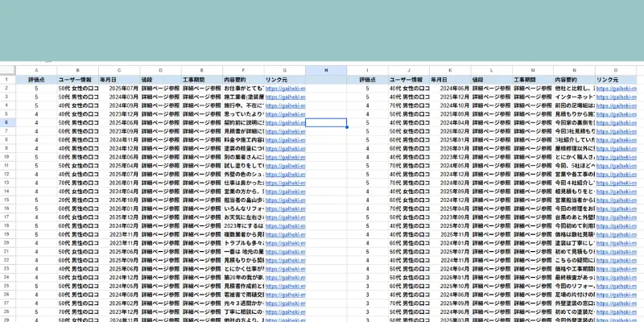Click 評価点 header cell in column A
Viewport: 644px width, 322px height.
(36, 80)
